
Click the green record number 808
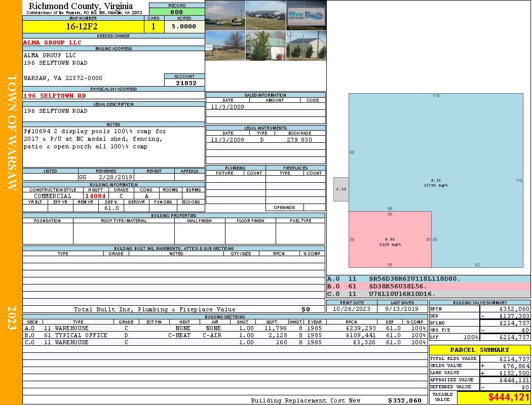tap(177, 12)
